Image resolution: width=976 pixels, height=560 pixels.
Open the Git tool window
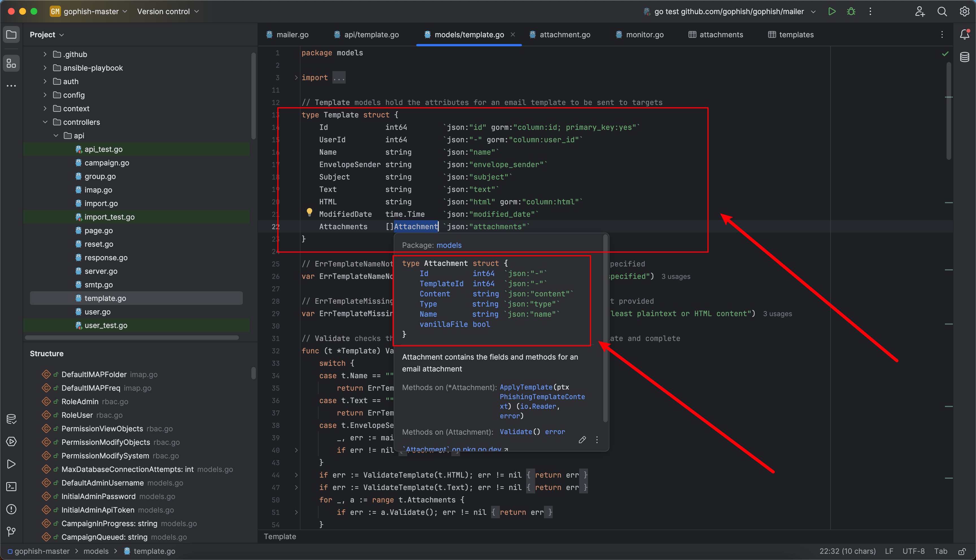point(11,531)
